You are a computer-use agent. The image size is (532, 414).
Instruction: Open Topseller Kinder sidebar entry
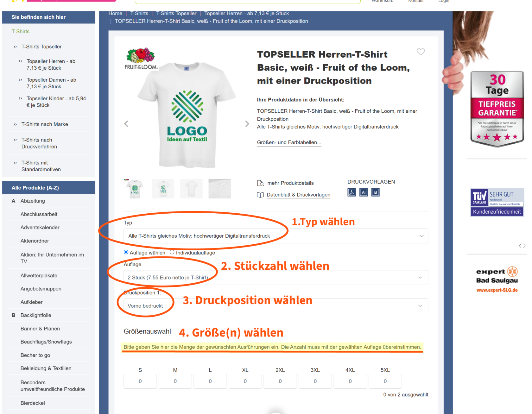(56, 102)
